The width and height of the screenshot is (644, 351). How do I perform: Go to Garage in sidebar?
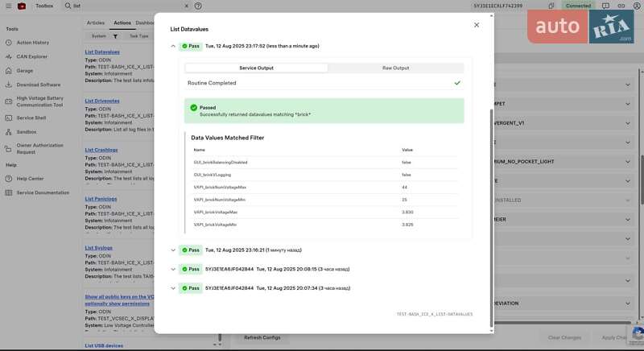point(25,70)
